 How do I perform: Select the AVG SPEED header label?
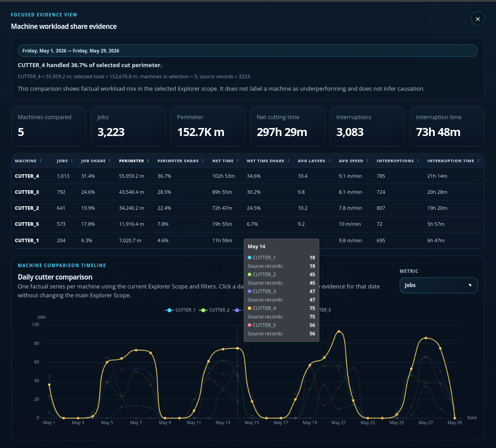(x=351, y=161)
